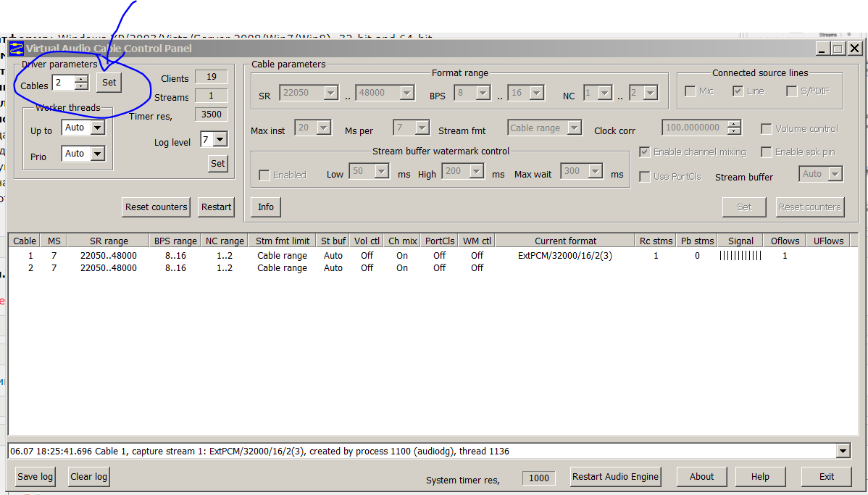The image size is (868, 495).
Task: Open the NC maximum 2 dropdown
Action: coord(651,93)
